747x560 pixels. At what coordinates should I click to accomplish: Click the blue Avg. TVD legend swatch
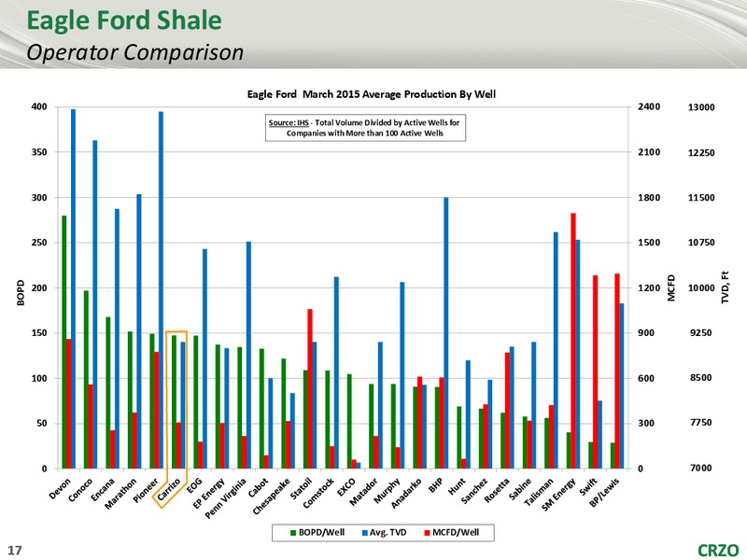[365, 533]
